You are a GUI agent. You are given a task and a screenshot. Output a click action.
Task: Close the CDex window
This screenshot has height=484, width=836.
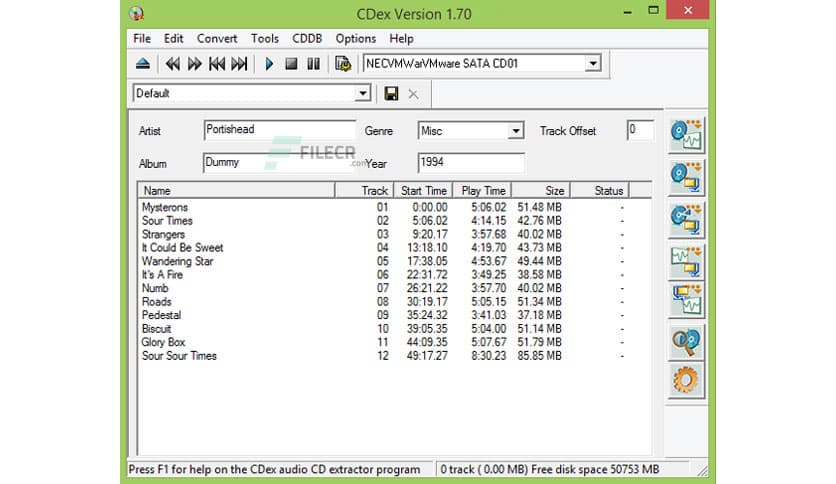click(688, 11)
